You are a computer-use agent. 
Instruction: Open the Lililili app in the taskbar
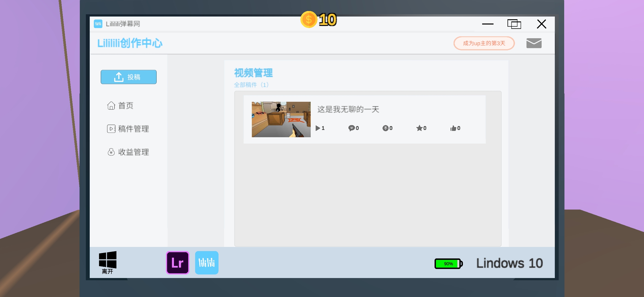click(207, 263)
